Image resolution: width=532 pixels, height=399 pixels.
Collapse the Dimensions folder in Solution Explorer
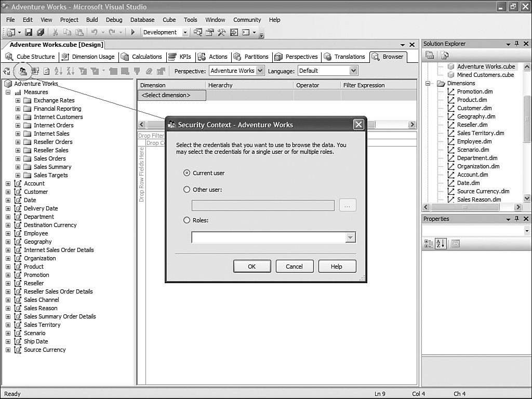428,84
